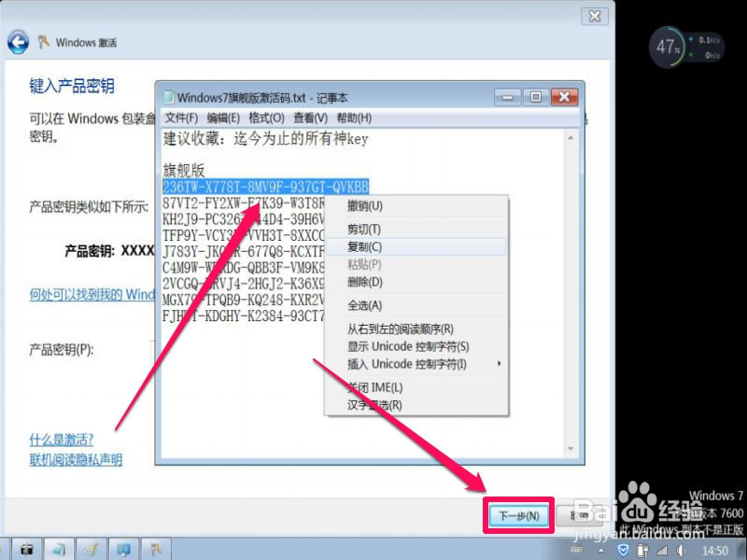Click the 下一步(N) button
Viewport: 747px width, 560px height.
[519, 515]
